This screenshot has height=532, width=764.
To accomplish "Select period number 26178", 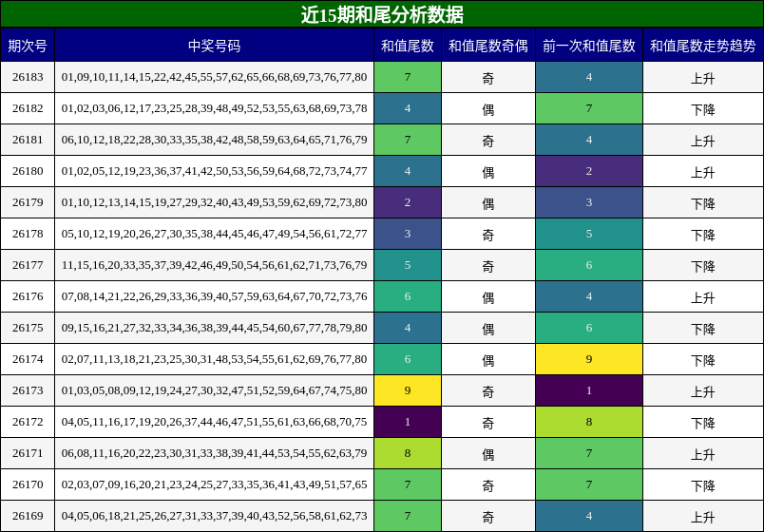I will coord(28,234).
